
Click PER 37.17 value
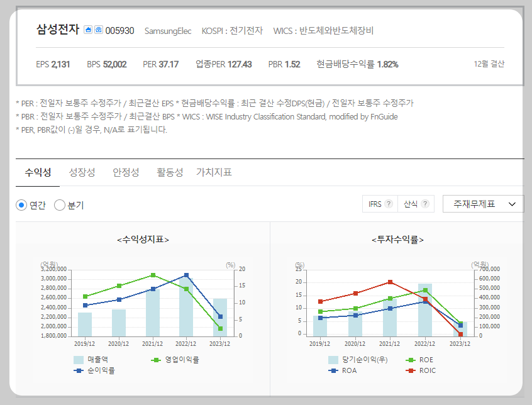point(160,64)
